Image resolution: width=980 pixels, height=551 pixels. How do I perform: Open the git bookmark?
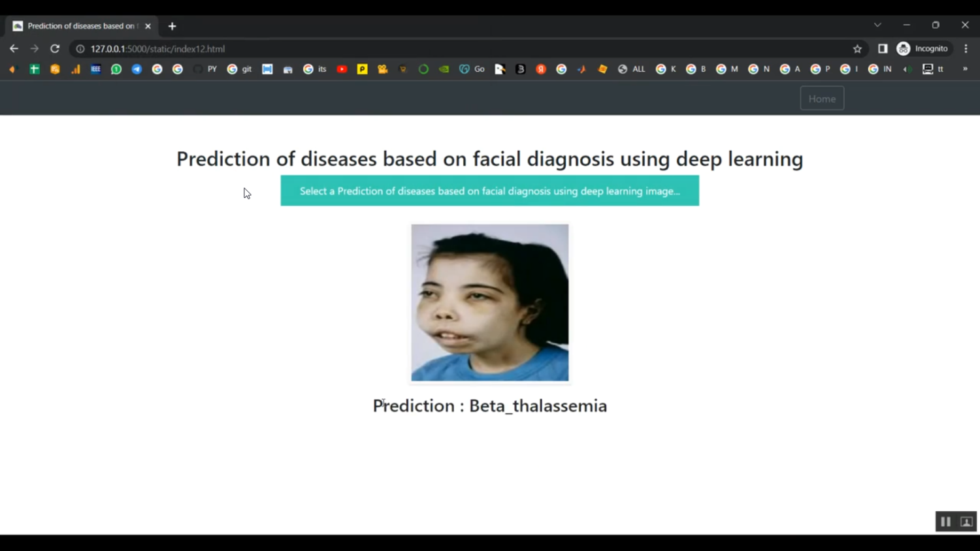coord(239,69)
